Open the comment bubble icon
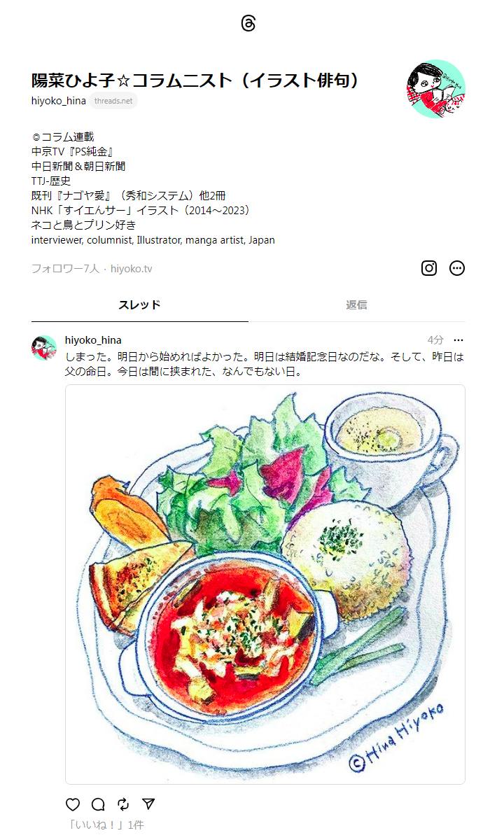Screen dimensions: 504x840 [98, 804]
